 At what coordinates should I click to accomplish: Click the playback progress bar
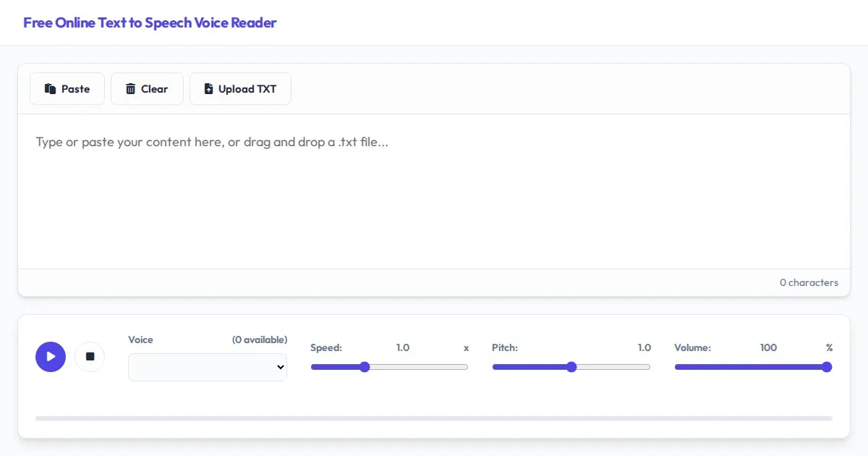point(434,418)
